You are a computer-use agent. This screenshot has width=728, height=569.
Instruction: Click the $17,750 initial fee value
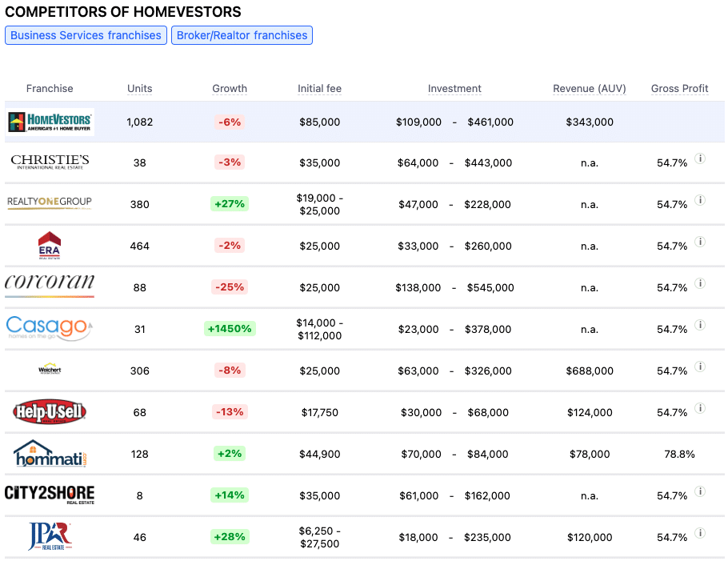coord(319,412)
